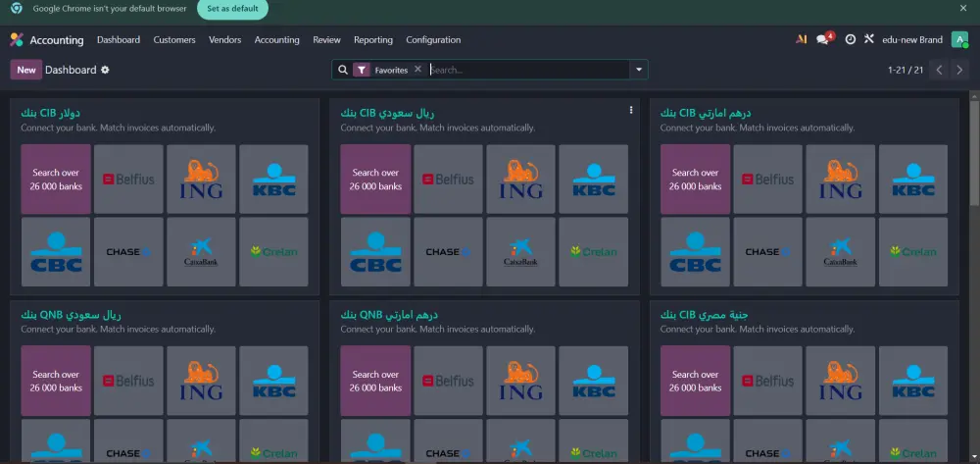Select Belfius tile in جنية مصري CIB card
The width and height of the screenshot is (980, 464).
pos(768,382)
